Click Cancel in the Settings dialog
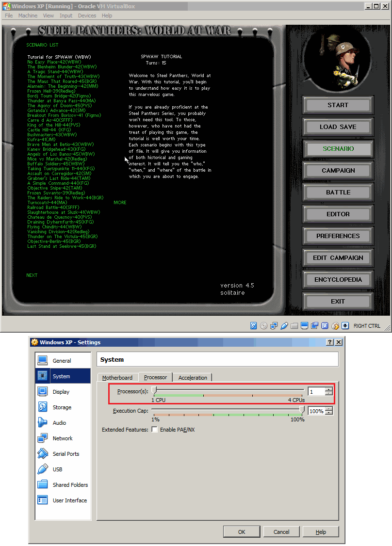The image size is (392, 546). (281, 532)
